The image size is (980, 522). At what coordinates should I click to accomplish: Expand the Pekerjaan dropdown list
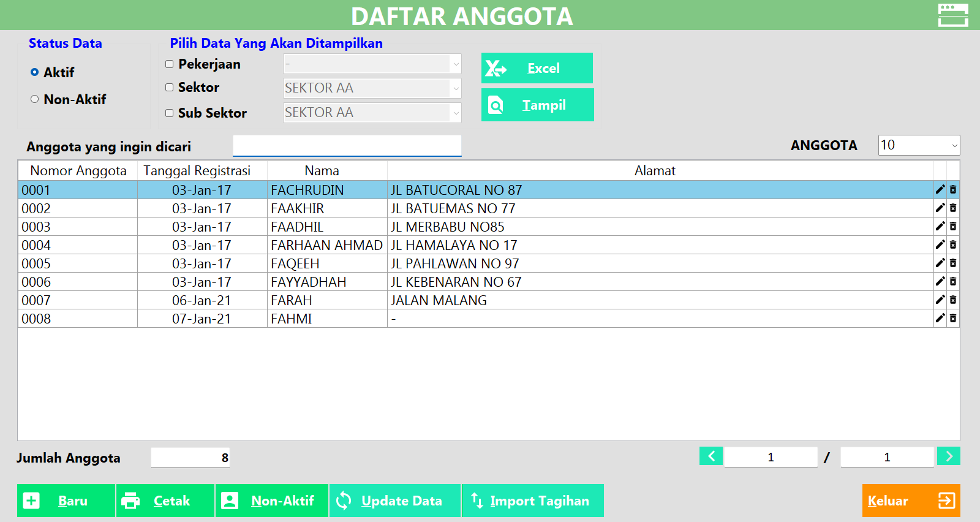(456, 64)
